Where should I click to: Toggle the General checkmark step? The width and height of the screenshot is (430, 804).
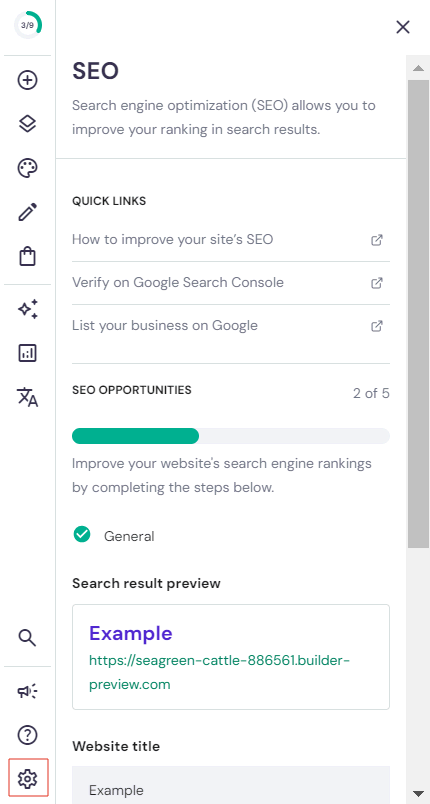point(114,535)
